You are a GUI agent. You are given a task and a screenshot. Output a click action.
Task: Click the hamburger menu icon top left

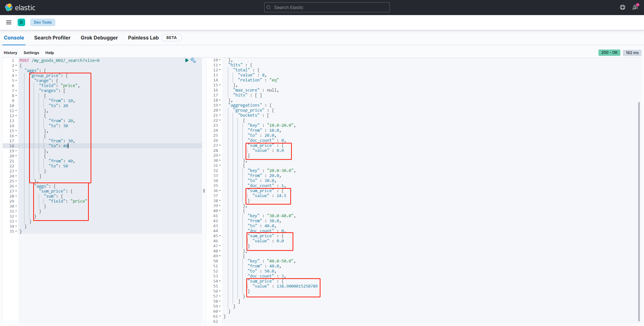tap(9, 22)
